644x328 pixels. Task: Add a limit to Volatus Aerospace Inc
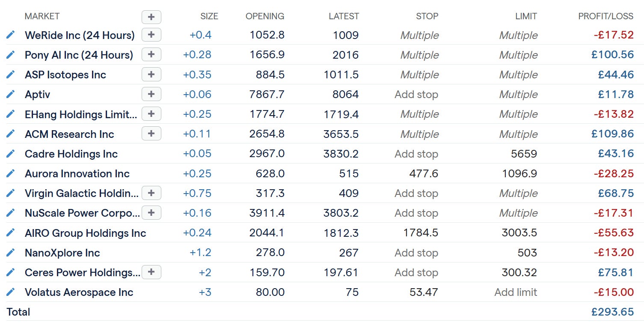(516, 292)
